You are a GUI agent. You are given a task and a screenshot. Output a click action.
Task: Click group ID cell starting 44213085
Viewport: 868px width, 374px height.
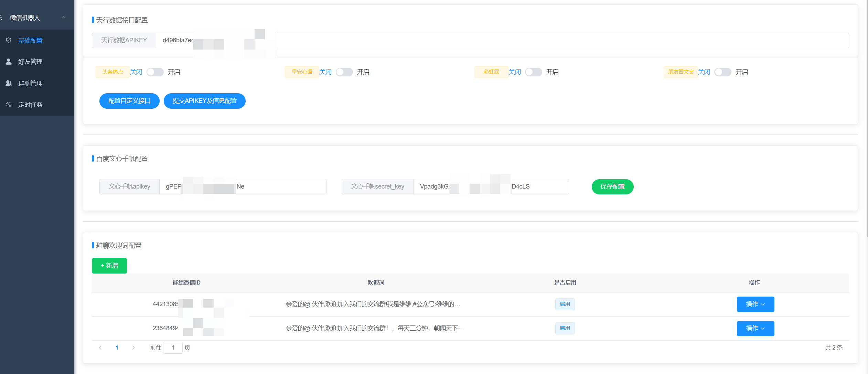[186, 304]
